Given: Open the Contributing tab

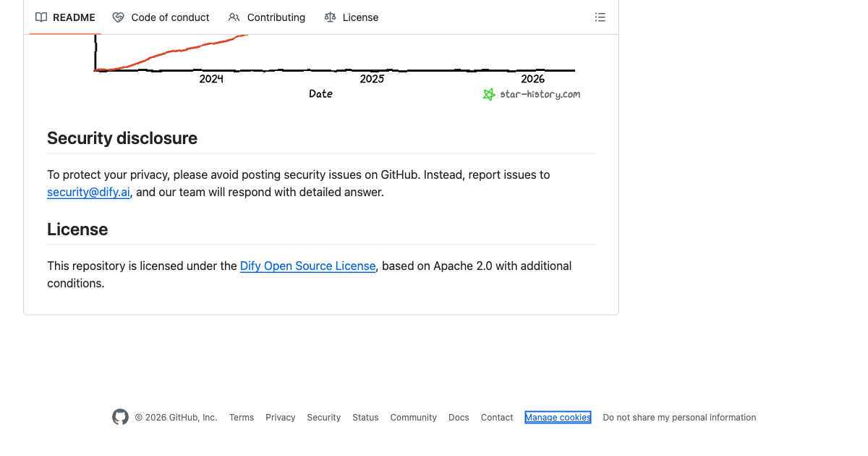Looking at the screenshot, I should pos(276,17).
